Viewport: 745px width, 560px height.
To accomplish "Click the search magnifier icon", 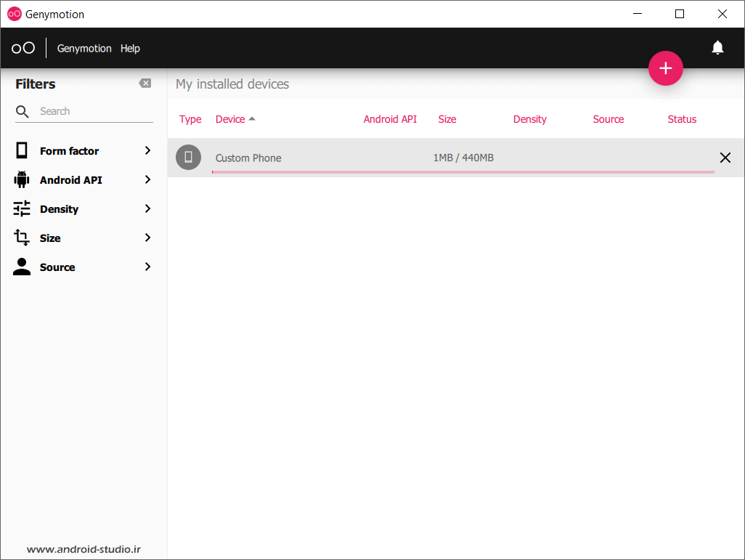I will coord(23,111).
